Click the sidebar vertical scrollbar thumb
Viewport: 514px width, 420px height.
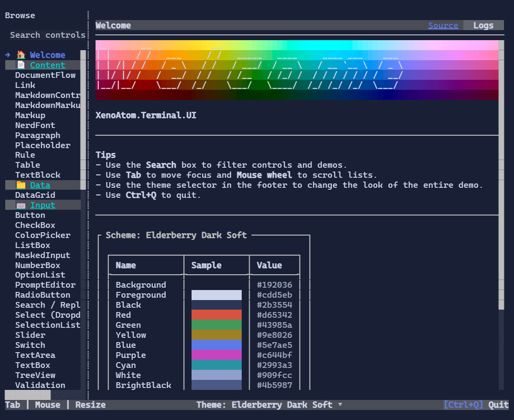click(x=83, y=119)
